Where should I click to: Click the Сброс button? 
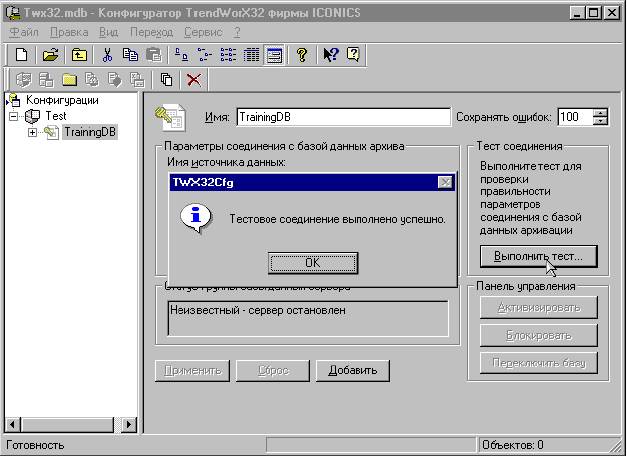273,371
